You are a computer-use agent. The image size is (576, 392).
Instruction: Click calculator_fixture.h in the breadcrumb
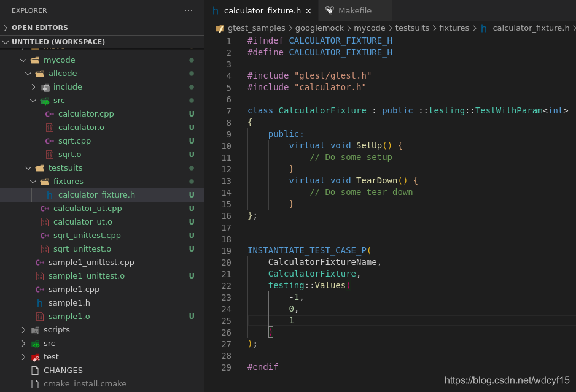pos(531,28)
